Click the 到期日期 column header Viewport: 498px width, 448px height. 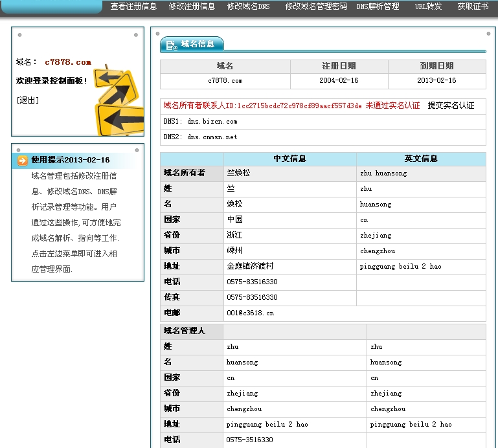point(436,66)
